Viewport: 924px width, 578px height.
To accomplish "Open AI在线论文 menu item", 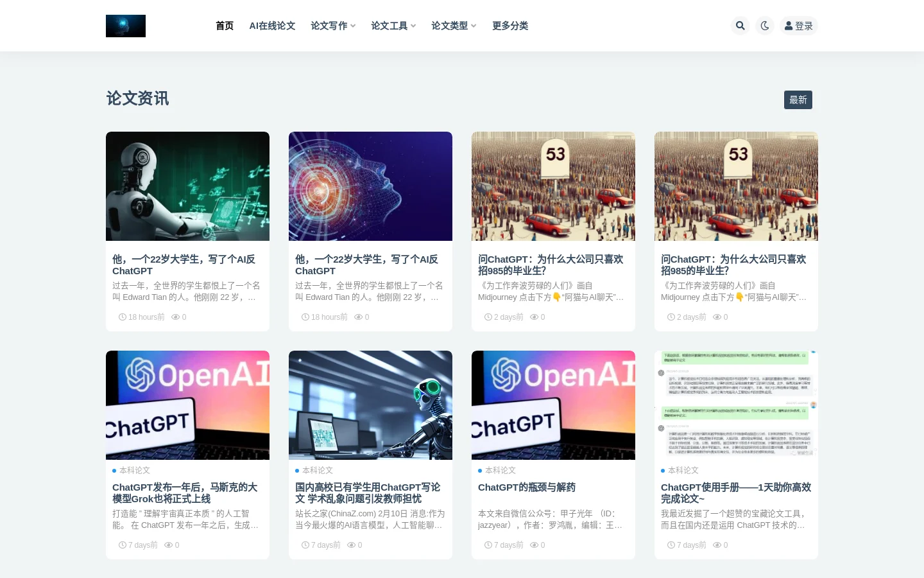I will pos(272,26).
